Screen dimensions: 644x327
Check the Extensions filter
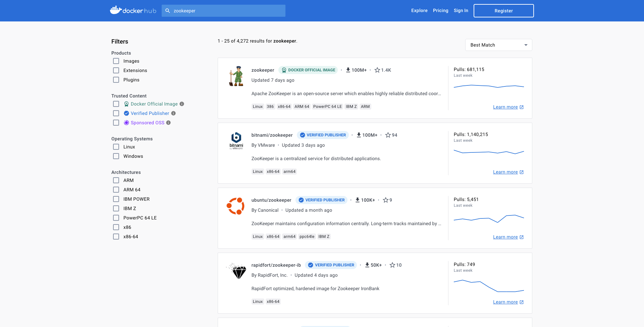(x=116, y=70)
